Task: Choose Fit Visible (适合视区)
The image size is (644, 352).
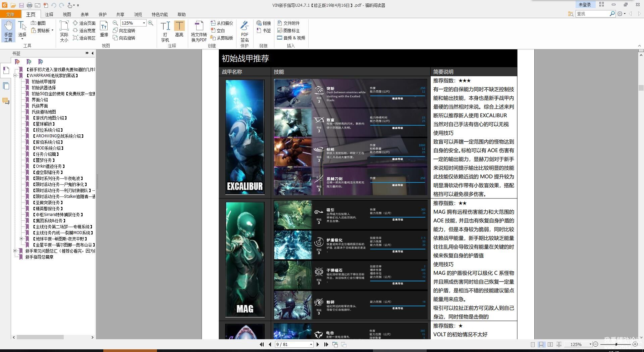Action: pos(84,38)
